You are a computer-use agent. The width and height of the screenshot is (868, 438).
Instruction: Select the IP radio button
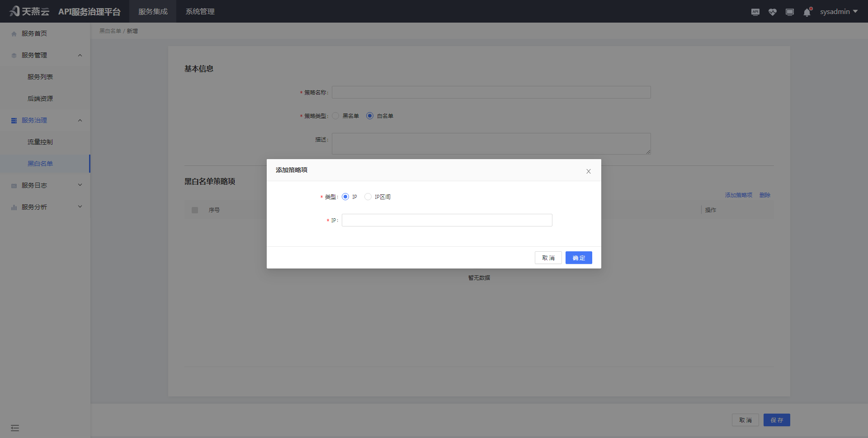345,197
